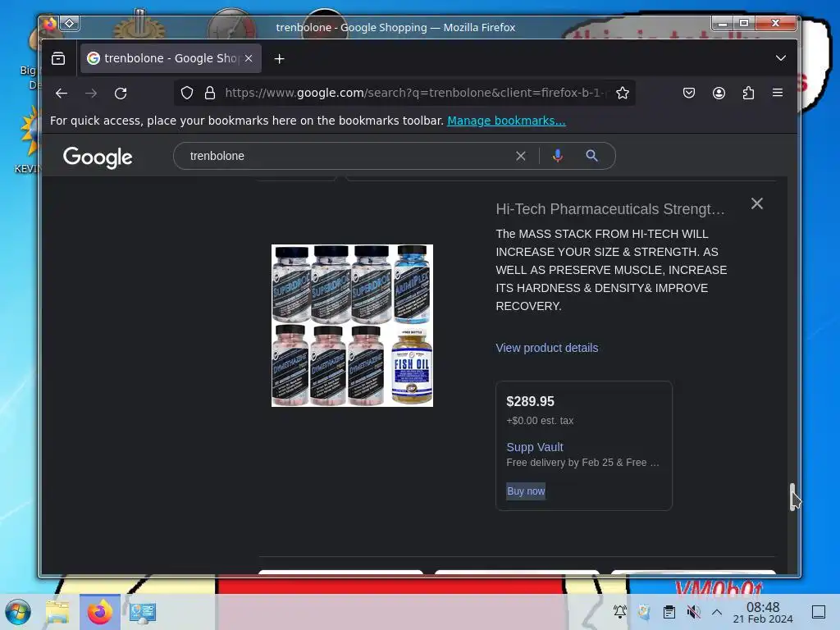Open Firefox account icon
840x630 pixels.
coord(719,94)
